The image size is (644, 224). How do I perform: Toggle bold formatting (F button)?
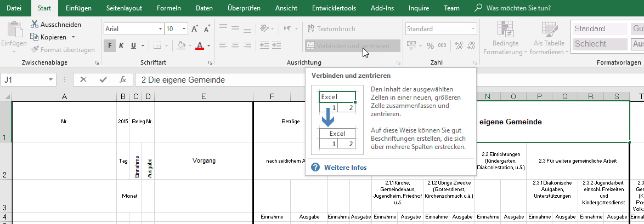110,45
